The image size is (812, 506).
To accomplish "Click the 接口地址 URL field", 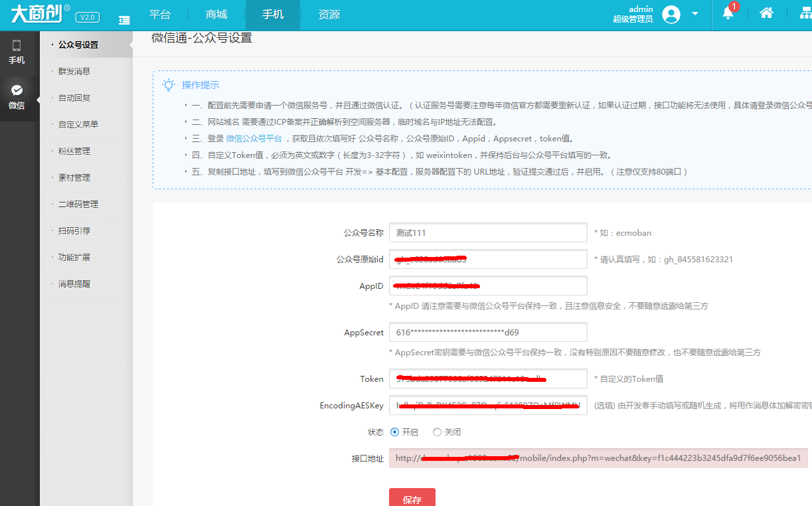I will [598, 458].
